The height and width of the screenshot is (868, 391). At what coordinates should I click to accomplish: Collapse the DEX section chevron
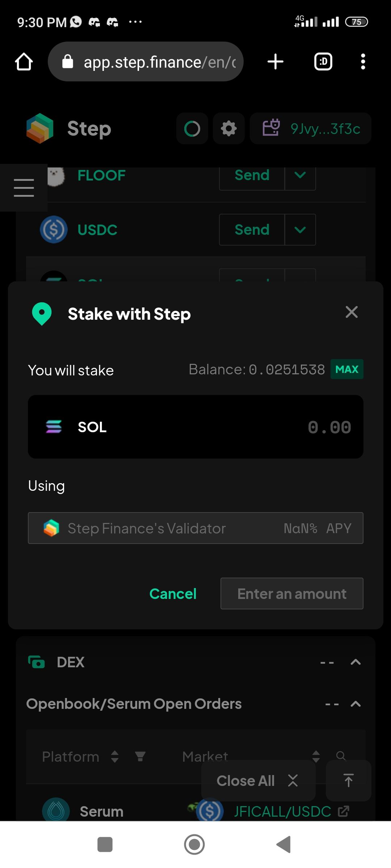pos(356,662)
